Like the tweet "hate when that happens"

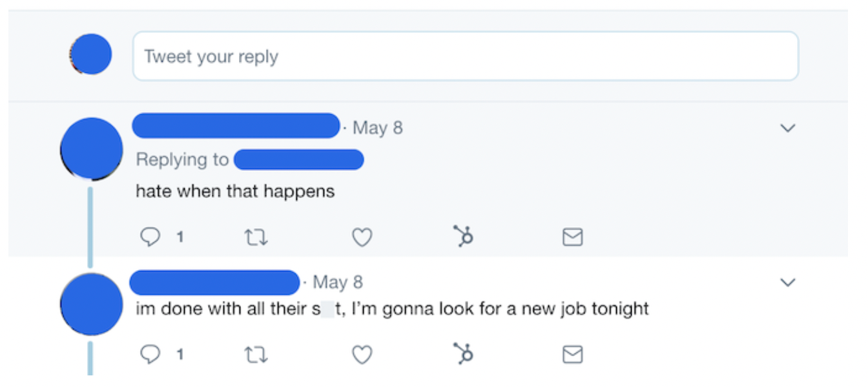[x=362, y=237]
